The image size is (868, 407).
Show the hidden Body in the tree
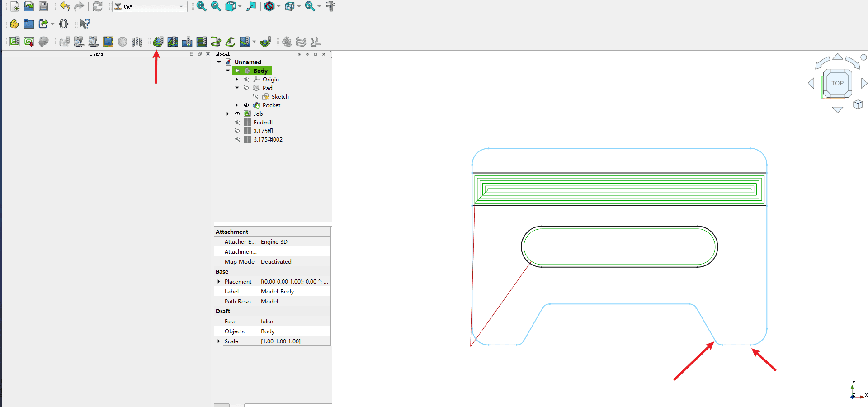[x=237, y=71]
